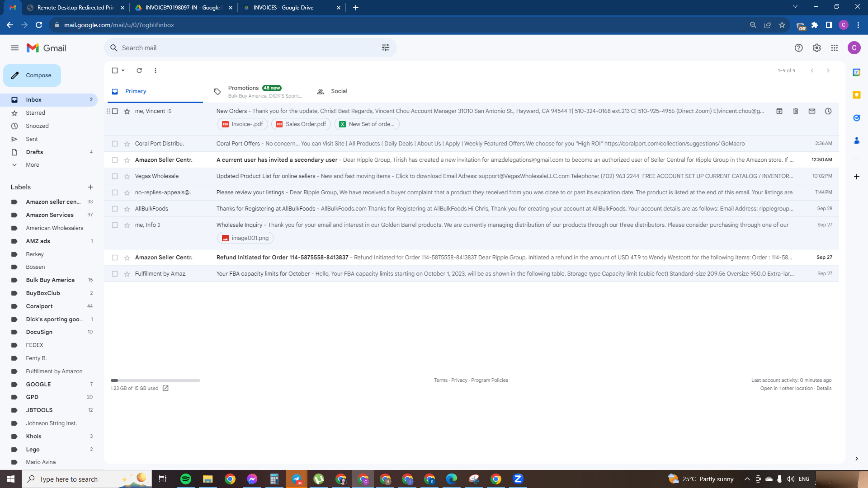Switch to the INVOICE#0198097-IN browser tab
The height and width of the screenshot is (488, 868).
point(184,8)
